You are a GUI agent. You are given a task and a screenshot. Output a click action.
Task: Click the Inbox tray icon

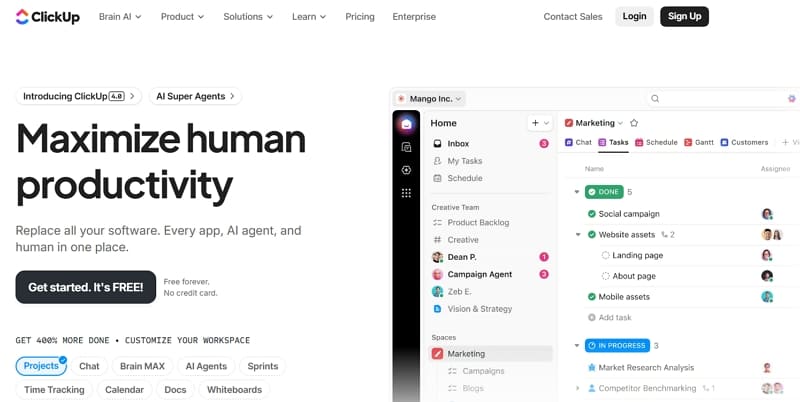437,144
